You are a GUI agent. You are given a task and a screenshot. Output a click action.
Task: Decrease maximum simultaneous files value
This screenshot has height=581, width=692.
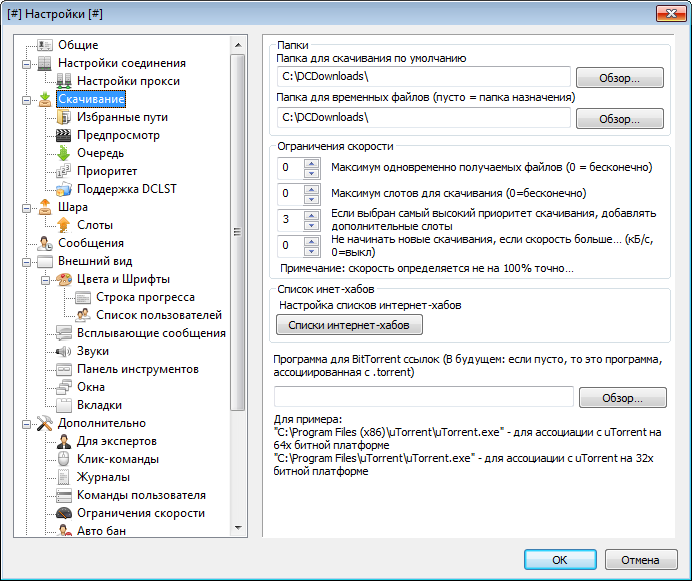pos(312,173)
